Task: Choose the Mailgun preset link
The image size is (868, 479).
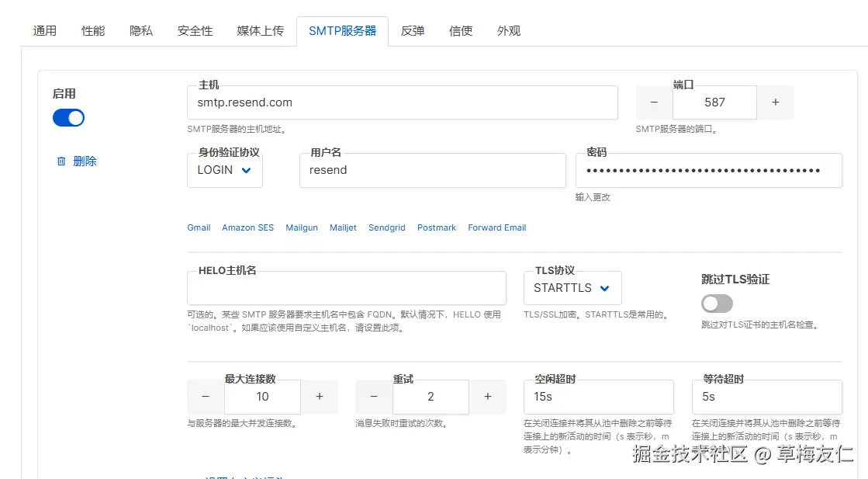Action: (302, 227)
